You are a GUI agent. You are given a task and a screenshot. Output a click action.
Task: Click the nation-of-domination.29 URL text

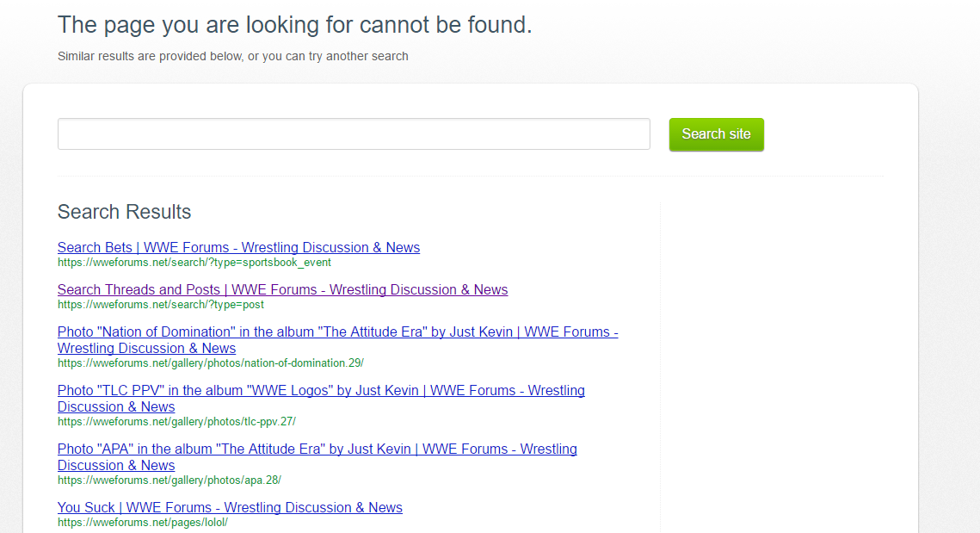tap(211, 363)
